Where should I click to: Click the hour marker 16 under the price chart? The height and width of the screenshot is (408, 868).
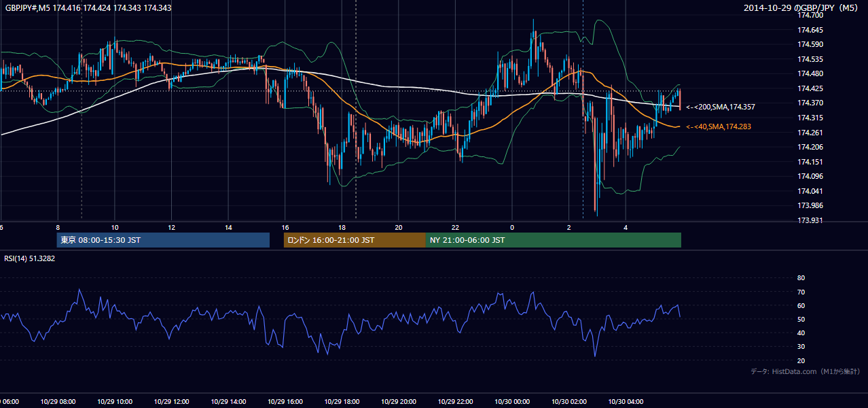[285, 227]
